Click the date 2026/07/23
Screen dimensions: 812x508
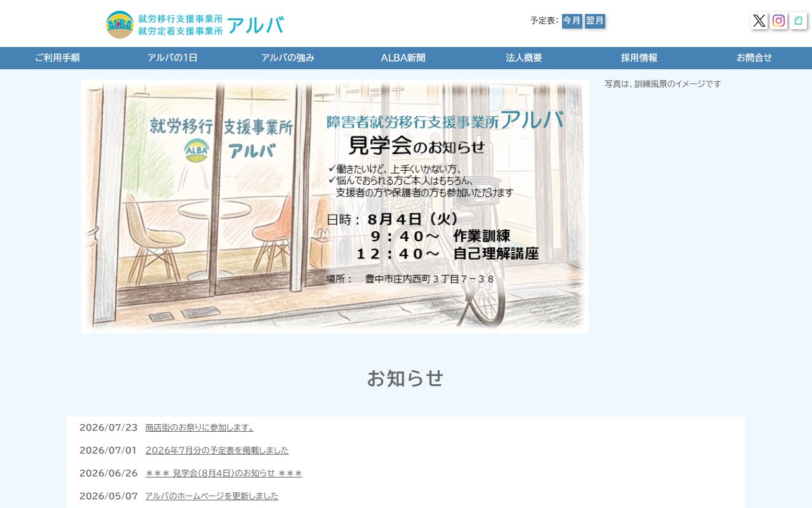(x=108, y=427)
